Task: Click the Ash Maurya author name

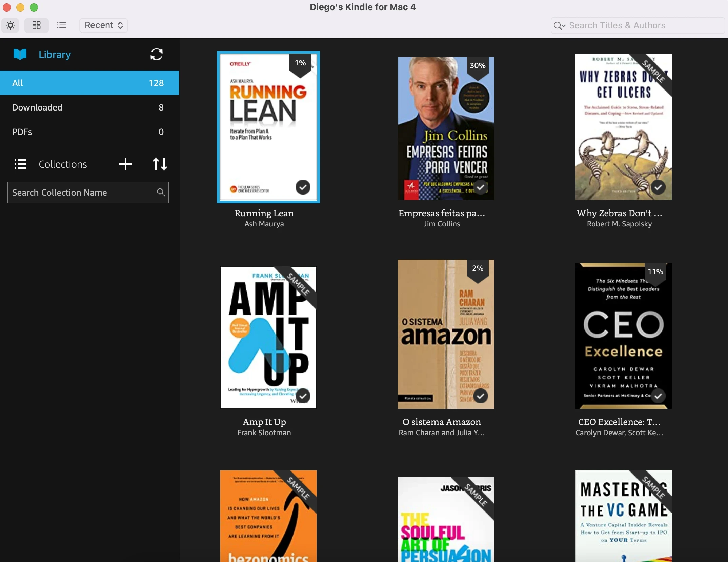Action: point(264,224)
